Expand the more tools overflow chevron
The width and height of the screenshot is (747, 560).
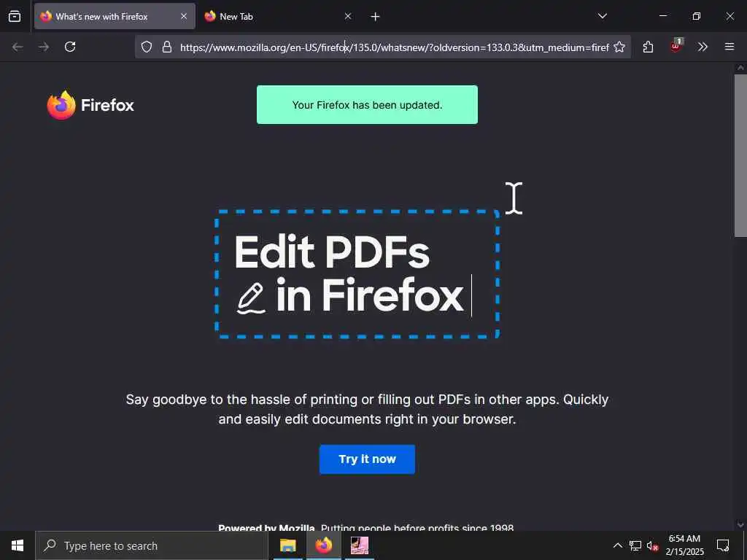(703, 47)
